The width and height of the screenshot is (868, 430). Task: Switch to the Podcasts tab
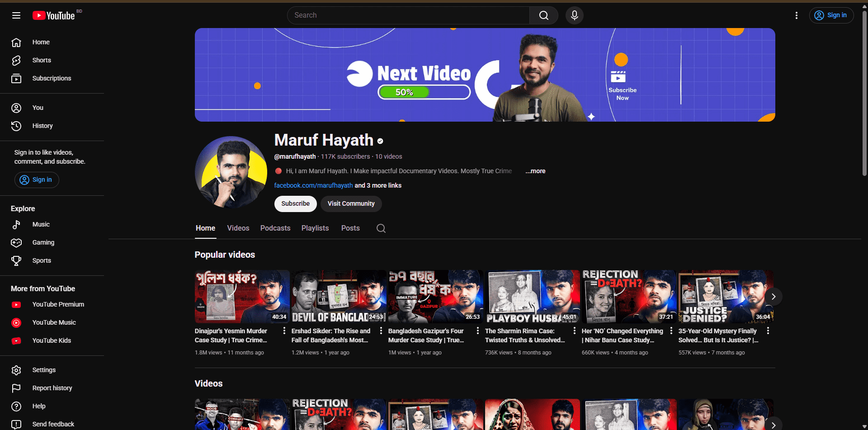(x=275, y=228)
